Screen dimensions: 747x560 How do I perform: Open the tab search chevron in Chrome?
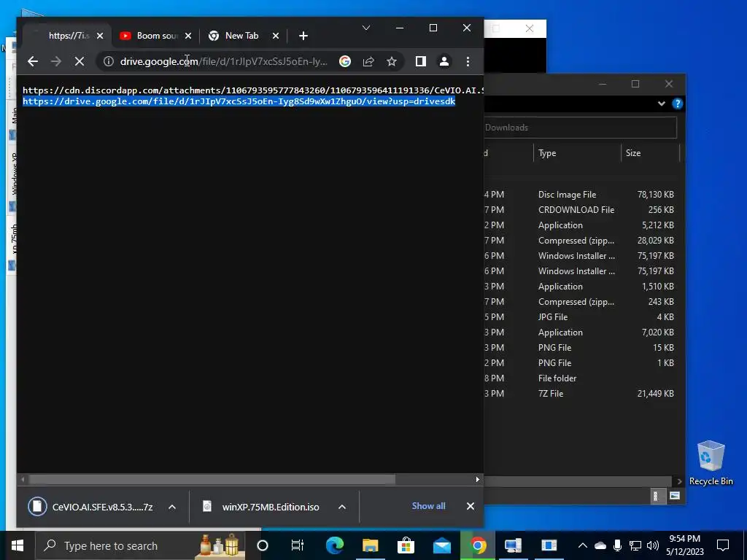(x=366, y=28)
